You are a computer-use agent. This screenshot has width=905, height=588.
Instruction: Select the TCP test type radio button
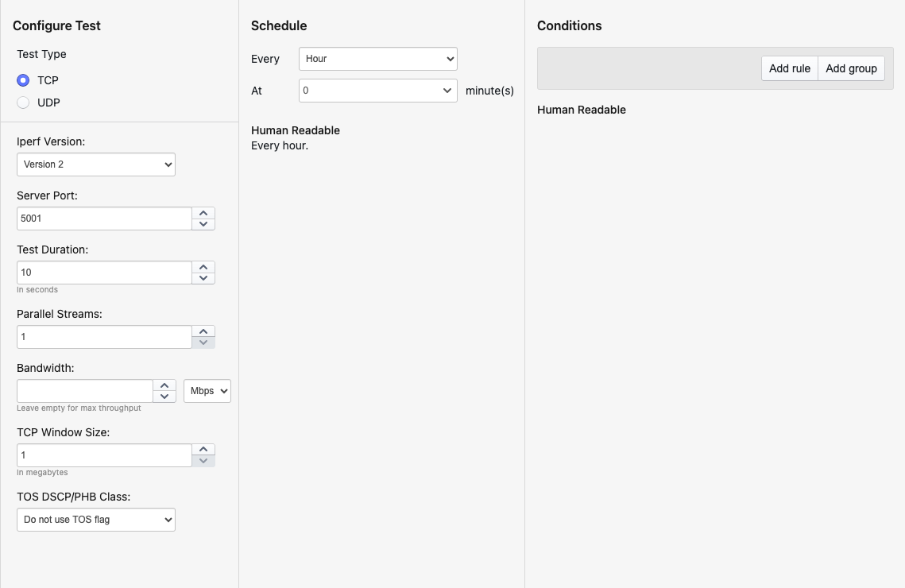click(23, 80)
